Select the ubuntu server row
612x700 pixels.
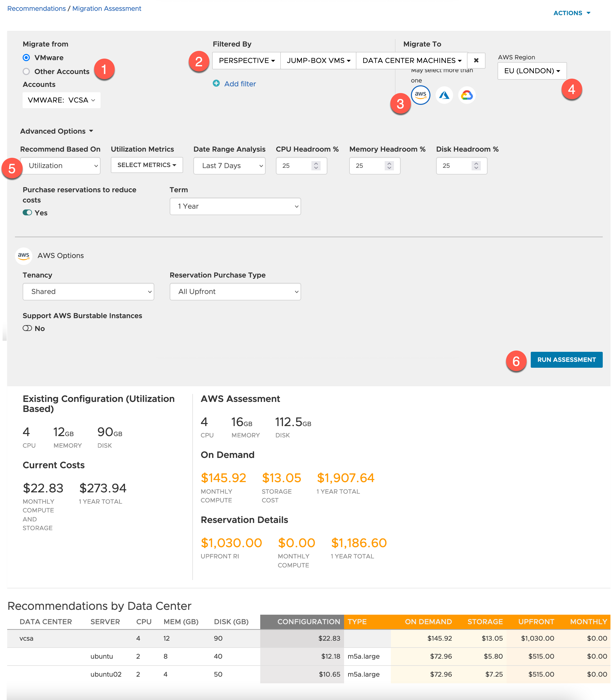[308, 656]
